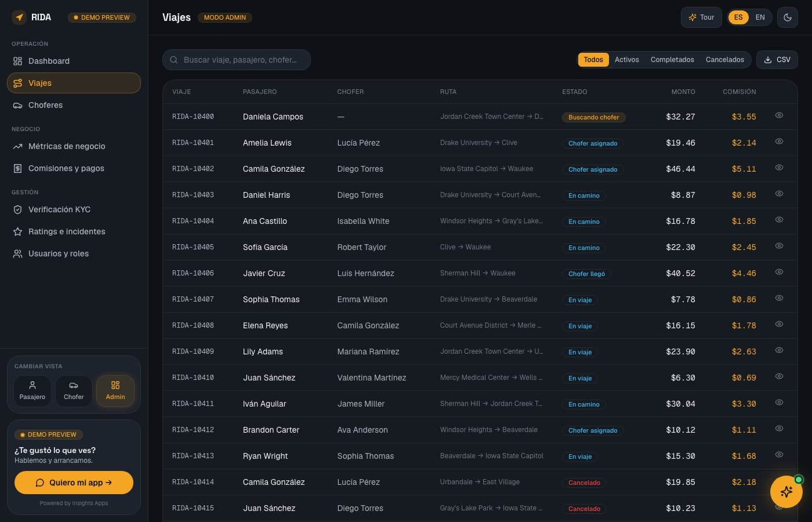812x522 pixels.
Task: View details of trip RIDA-10412
Action: pyautogui.click(x=779, y=429)
